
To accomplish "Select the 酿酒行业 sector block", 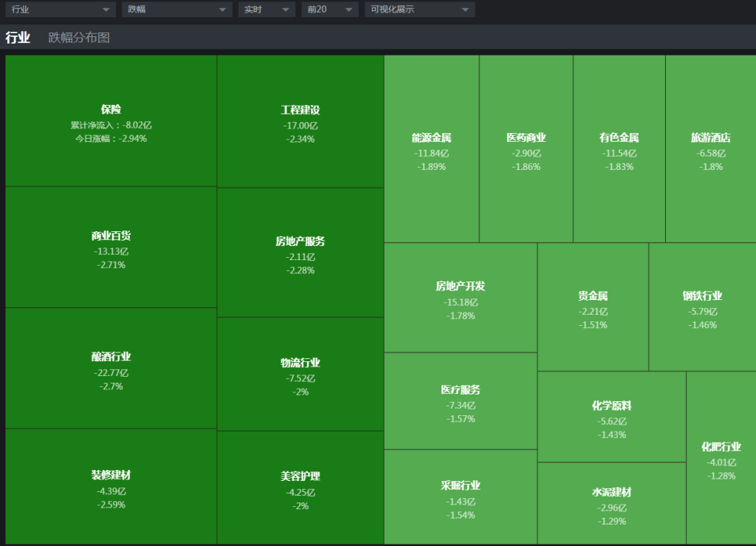I will 111,368.
